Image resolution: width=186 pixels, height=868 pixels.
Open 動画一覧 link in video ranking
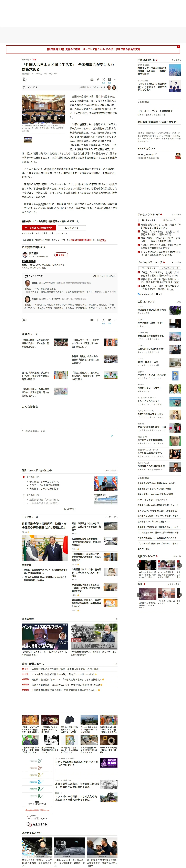coord(177,556)
